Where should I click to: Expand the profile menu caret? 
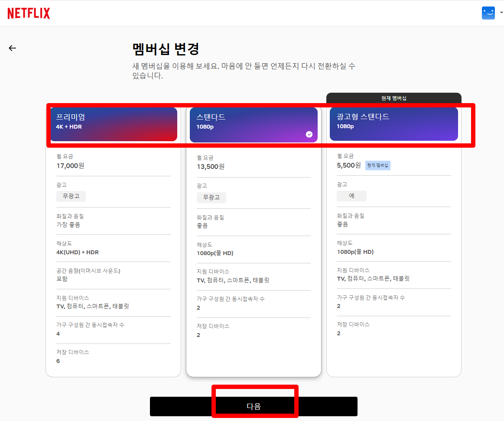click(501, 13)
